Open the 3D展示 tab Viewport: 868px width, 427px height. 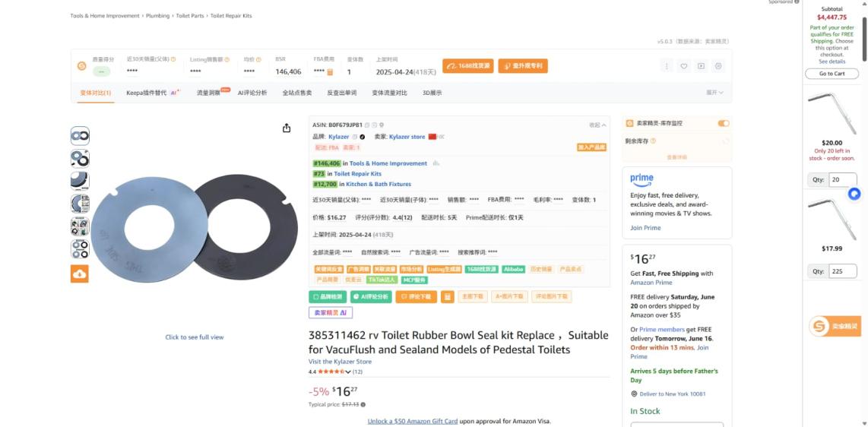tap(432, 93)
